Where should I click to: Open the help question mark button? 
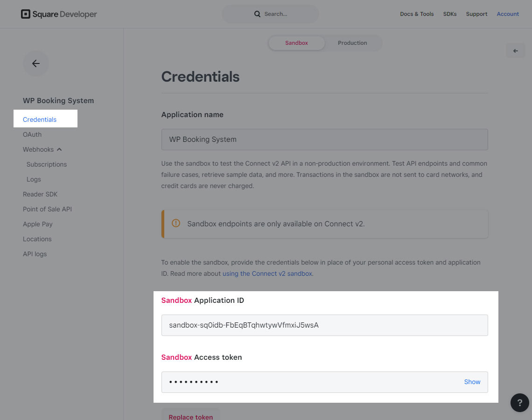[519, 402]
